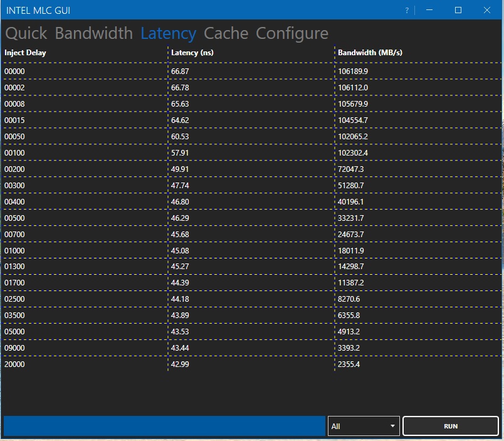504x441 pixels.
Task: Maximize the Intel MLC GUI window
Action: (458, 10)
